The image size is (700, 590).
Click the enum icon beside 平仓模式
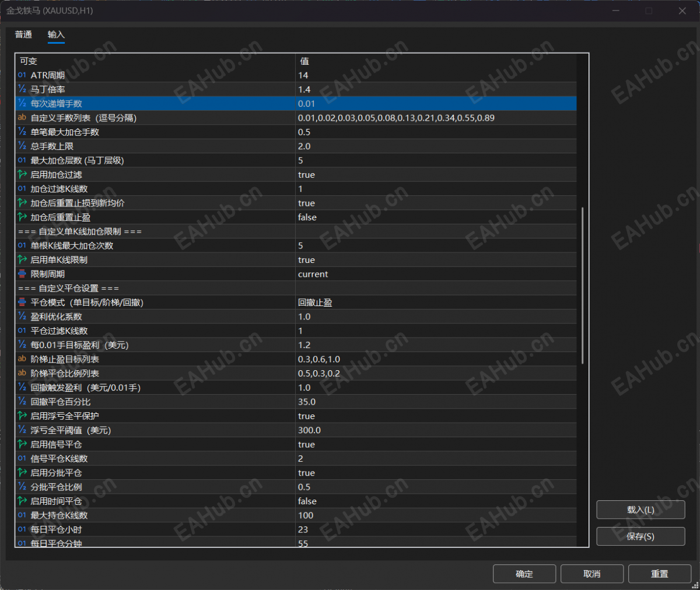(x=22, y=302)
